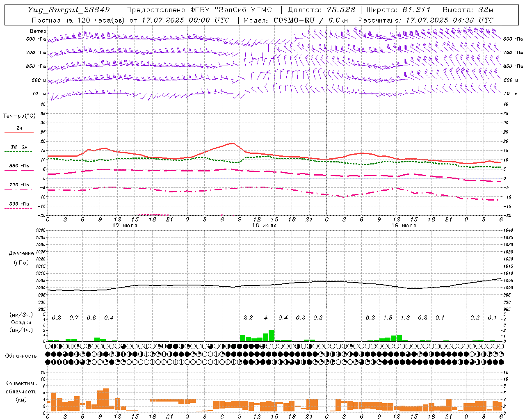Viewport: 525px width, 420px height.
Task: Select the 500 м wind level label on left
Action: click(x=39, y=80)
